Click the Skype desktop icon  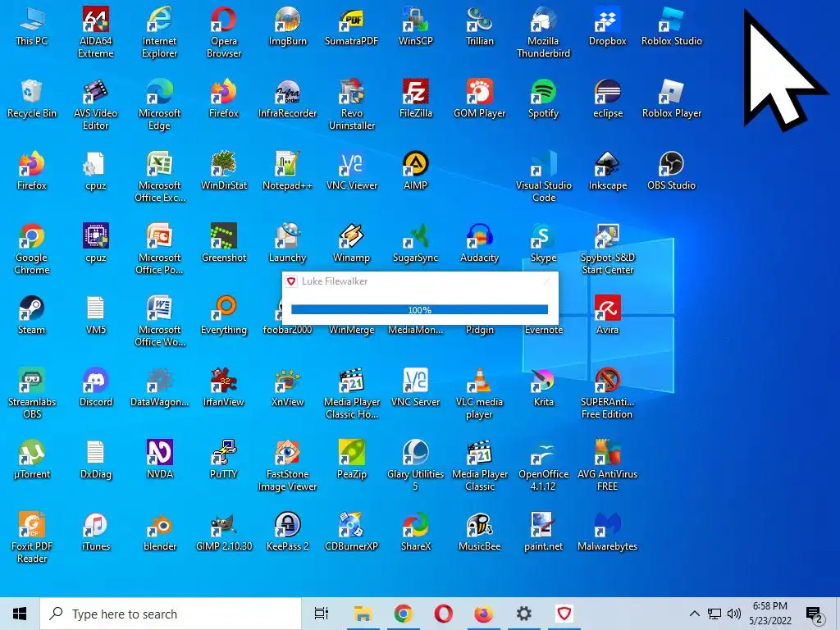point(543,244)
